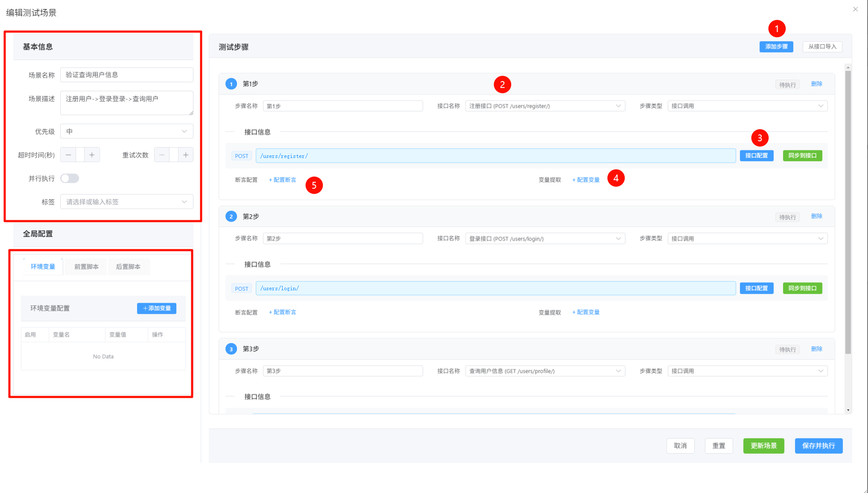Toggle the parallel execution switch

(x=70, y=178)
